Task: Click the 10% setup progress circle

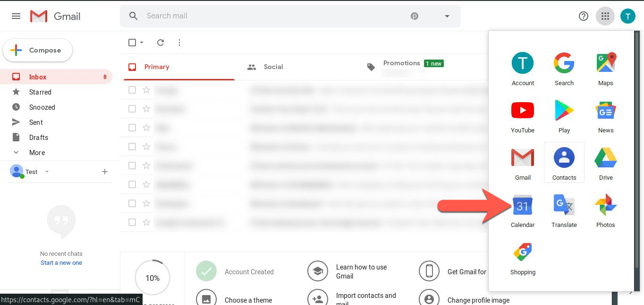Action: click(x=153, y=278)
